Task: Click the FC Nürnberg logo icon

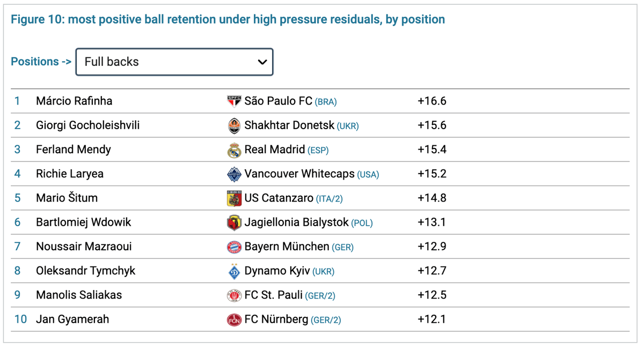Action: [x=234, y=320]
